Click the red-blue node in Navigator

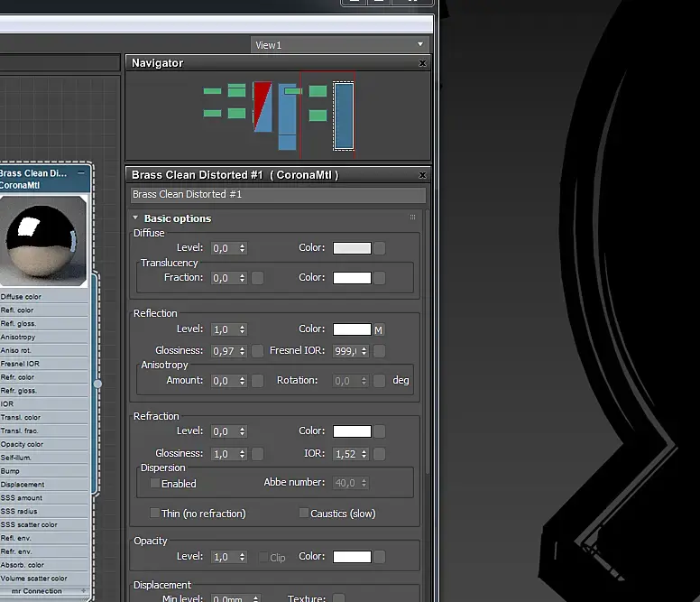(x=262, y=107)
